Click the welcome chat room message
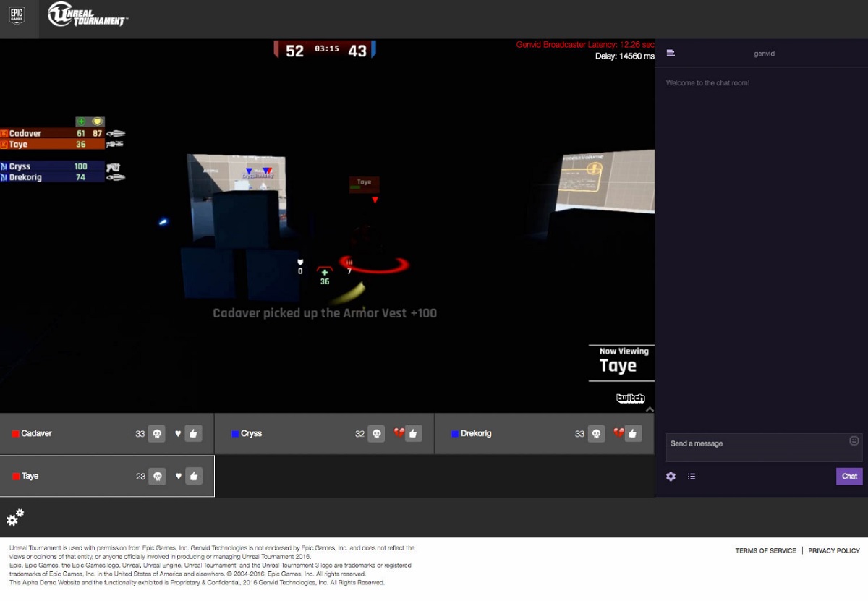The width and height of the screenshot is (868, 601). (x=707, y=83)
